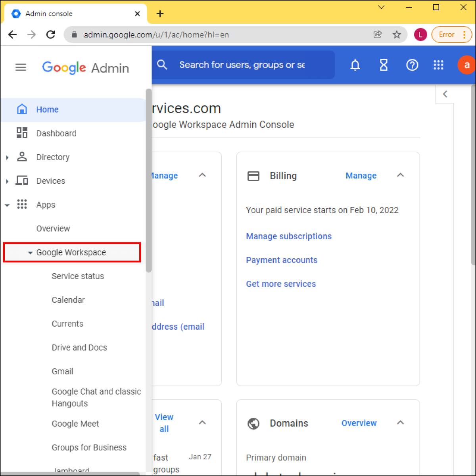
Task: Collapse the Billing card with its chevron
Action: pos(400,175)
